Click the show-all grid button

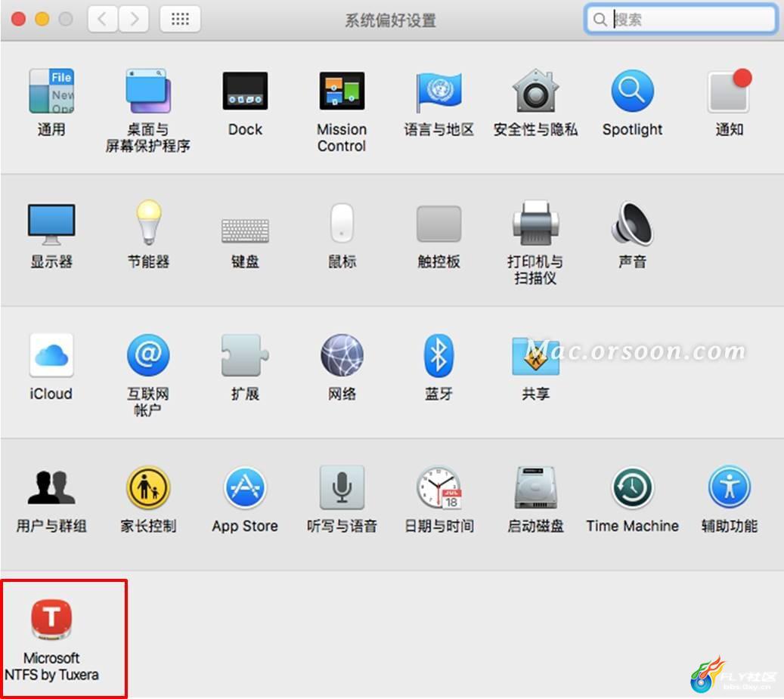point(180,20)
